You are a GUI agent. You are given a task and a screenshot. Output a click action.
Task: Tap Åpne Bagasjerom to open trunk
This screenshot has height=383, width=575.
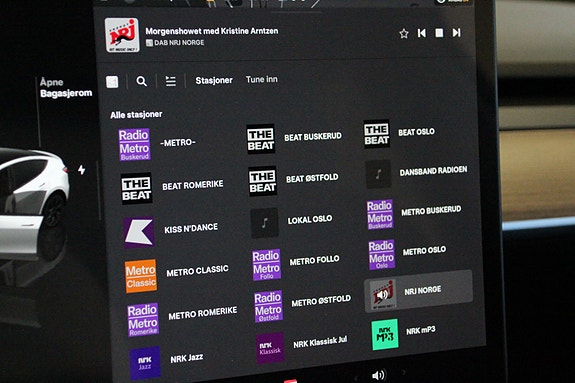click(66, 88)
